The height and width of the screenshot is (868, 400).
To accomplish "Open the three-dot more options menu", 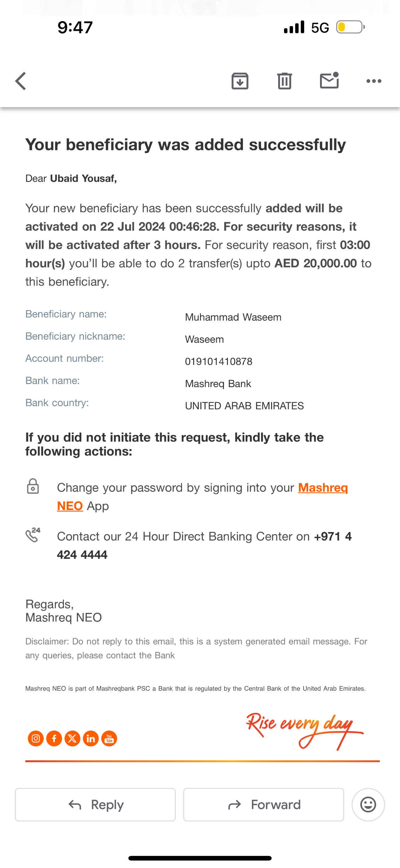I will tap(374, 81).
